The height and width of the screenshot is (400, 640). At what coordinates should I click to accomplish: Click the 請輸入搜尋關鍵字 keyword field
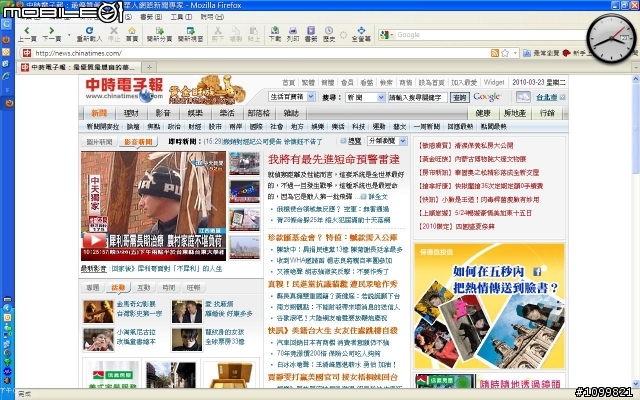click(x=417, y=98)
